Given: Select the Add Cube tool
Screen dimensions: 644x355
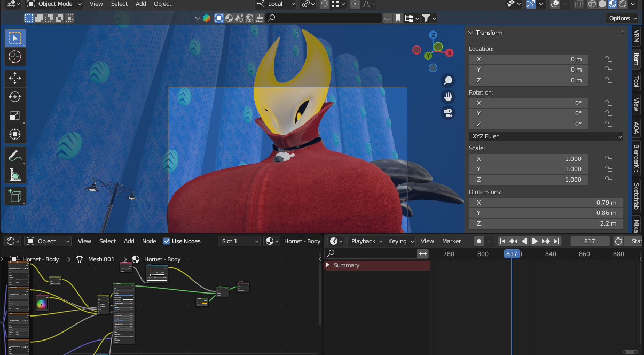Looking at the screenshot, I should point(15,196).
